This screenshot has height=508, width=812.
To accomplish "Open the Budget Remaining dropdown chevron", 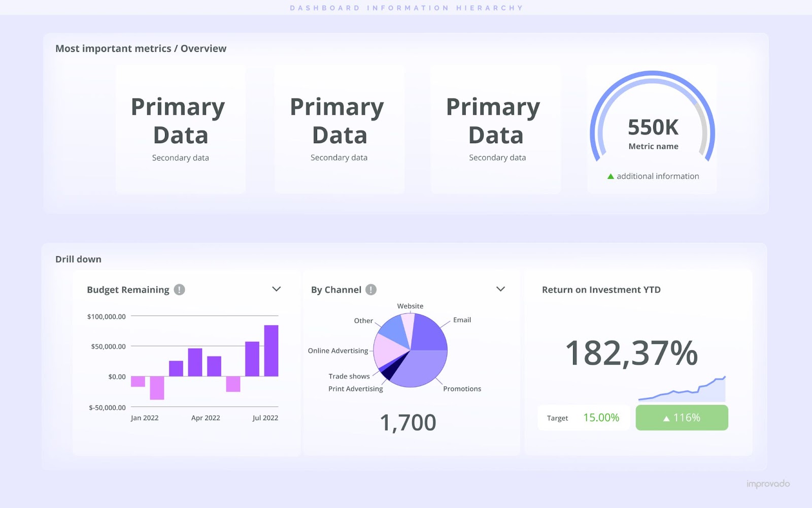I will (x=277, y=289).
